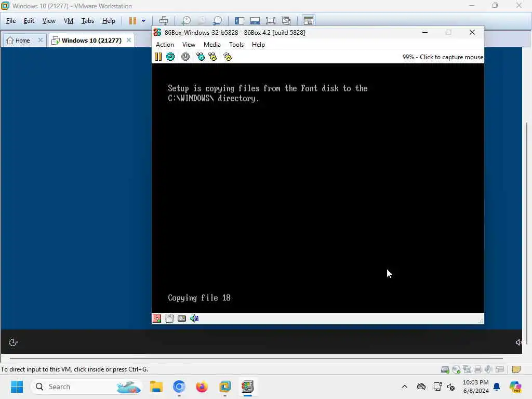Viewport: 532px width, 399px height.
Task: Open 86Box Help menu
Action: 258,45
